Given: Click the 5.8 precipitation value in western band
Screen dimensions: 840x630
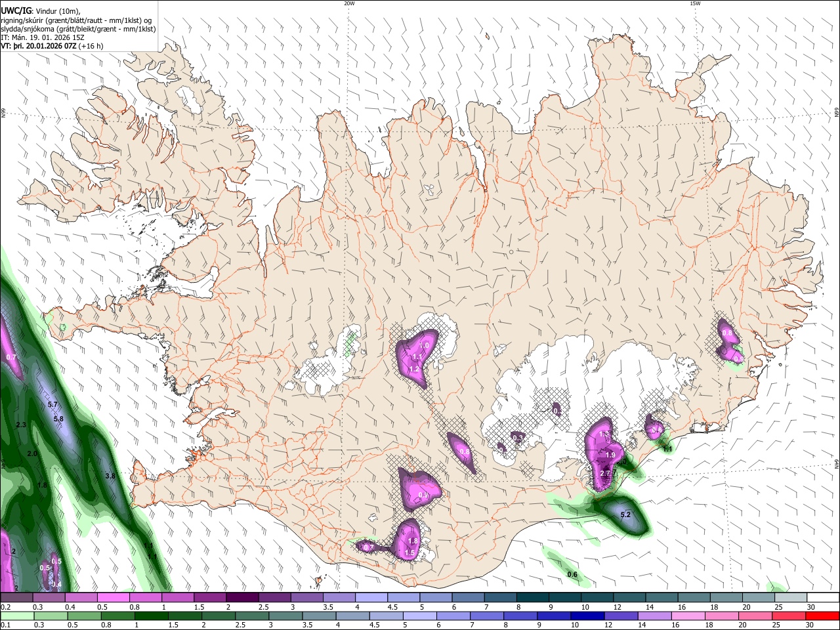Looking at the screenshot, I should pos(58,419).
